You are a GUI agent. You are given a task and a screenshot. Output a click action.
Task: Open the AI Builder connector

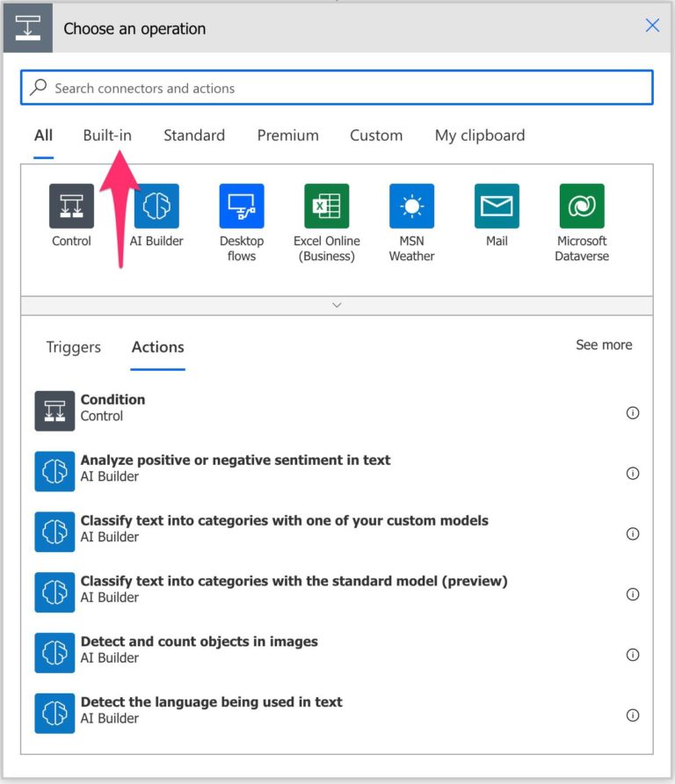tap(156, 207)
